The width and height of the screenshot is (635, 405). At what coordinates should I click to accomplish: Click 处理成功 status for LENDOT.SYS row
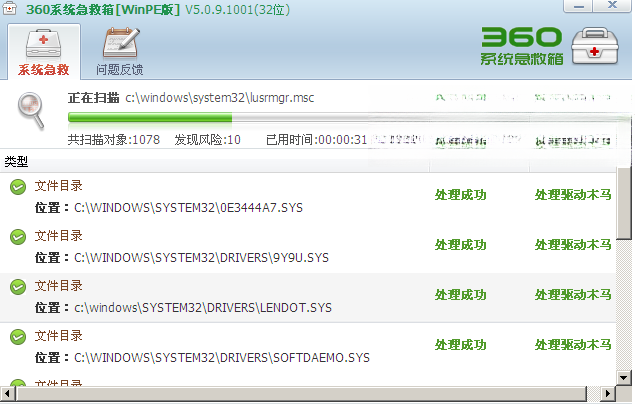point(460,294)
